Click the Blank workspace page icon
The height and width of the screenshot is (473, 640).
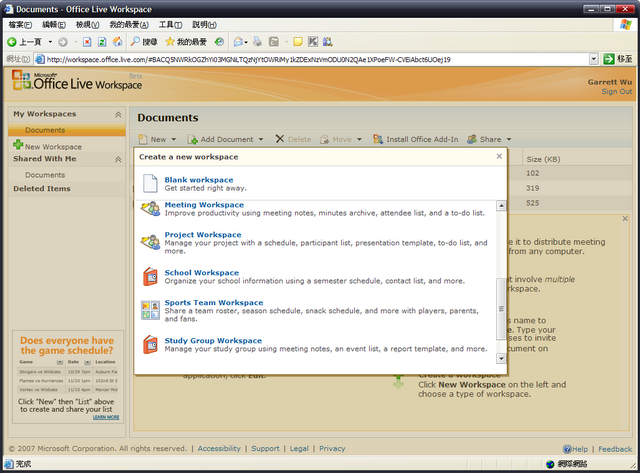(150, 183)
